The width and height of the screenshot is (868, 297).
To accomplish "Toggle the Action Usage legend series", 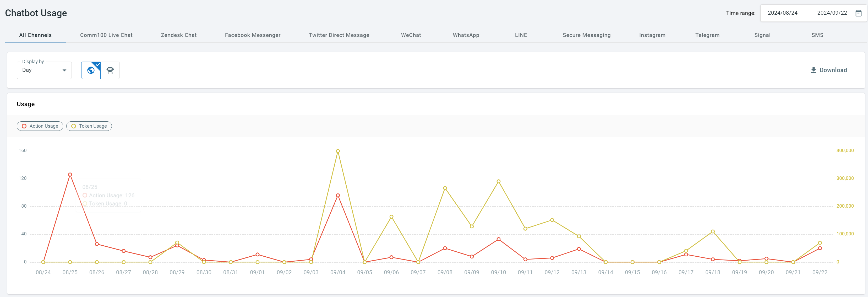I will [40, 126].
